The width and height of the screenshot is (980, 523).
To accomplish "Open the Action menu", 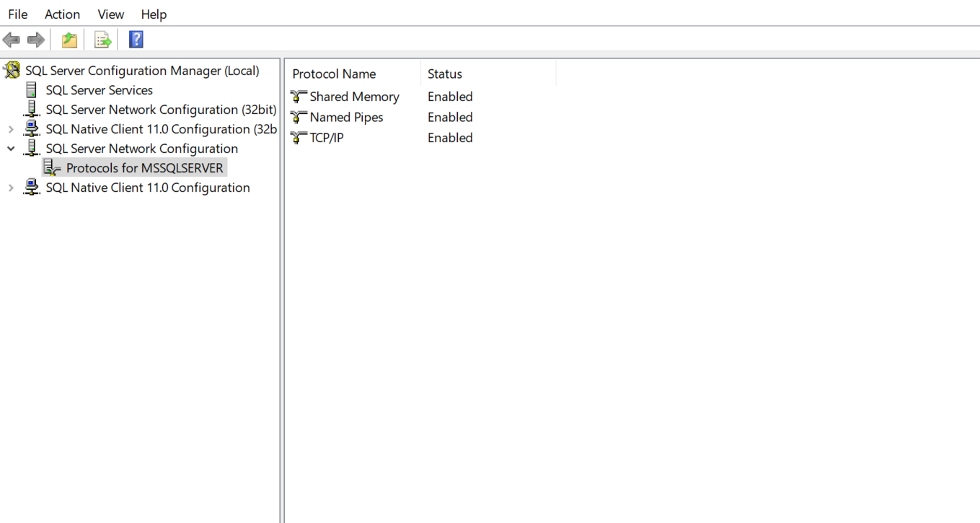I will coord(62,14).
